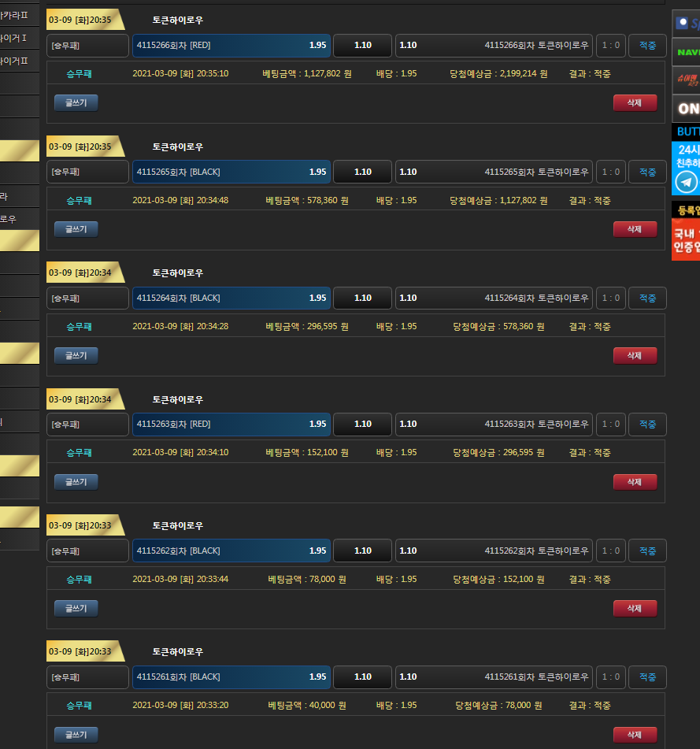
Task: Open the NAVER banner link
Action: coord(686,52)
